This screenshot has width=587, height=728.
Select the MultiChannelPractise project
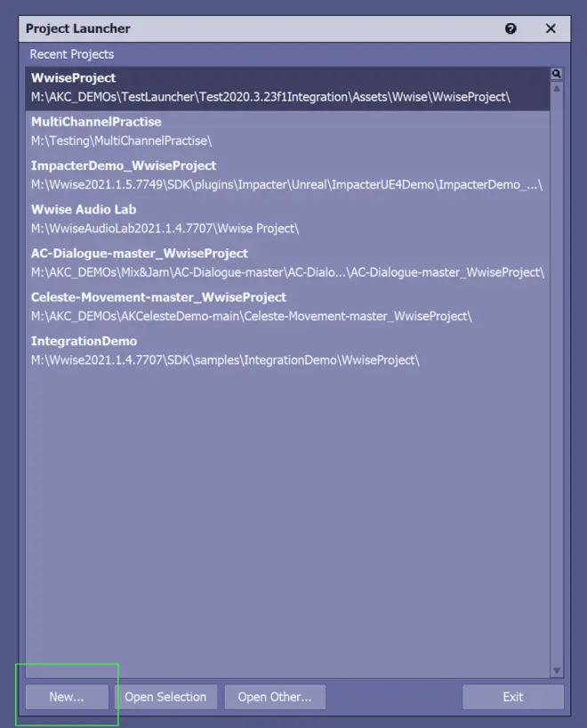tap(287, 132)
